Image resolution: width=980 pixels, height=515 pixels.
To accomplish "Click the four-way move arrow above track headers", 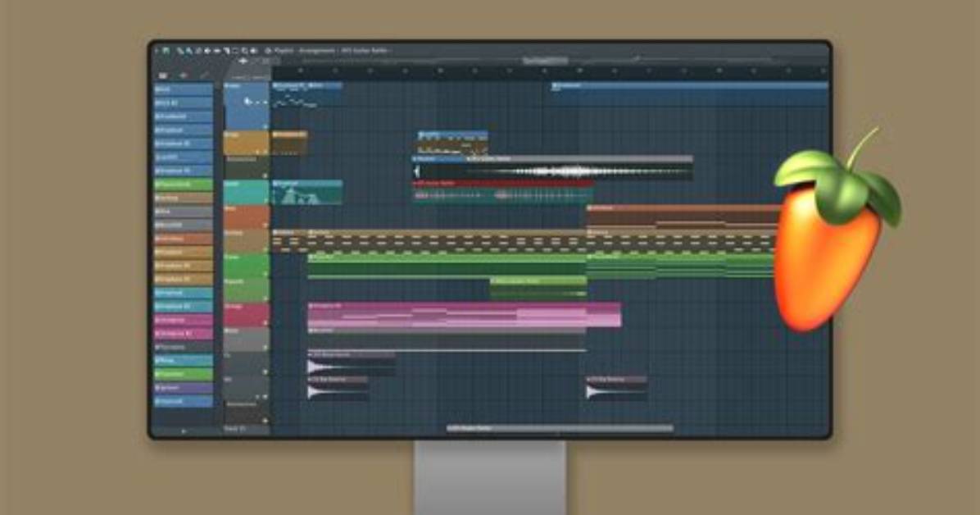I will point(243,62).
